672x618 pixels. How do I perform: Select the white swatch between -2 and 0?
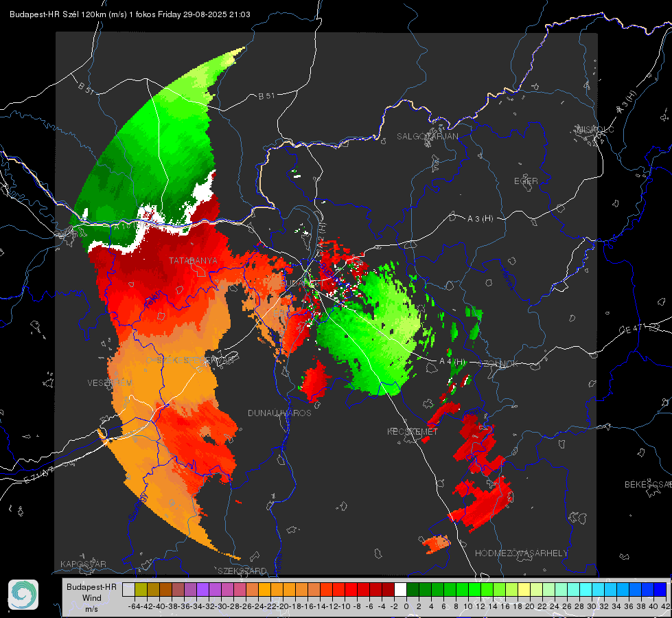tap(400, 589)
